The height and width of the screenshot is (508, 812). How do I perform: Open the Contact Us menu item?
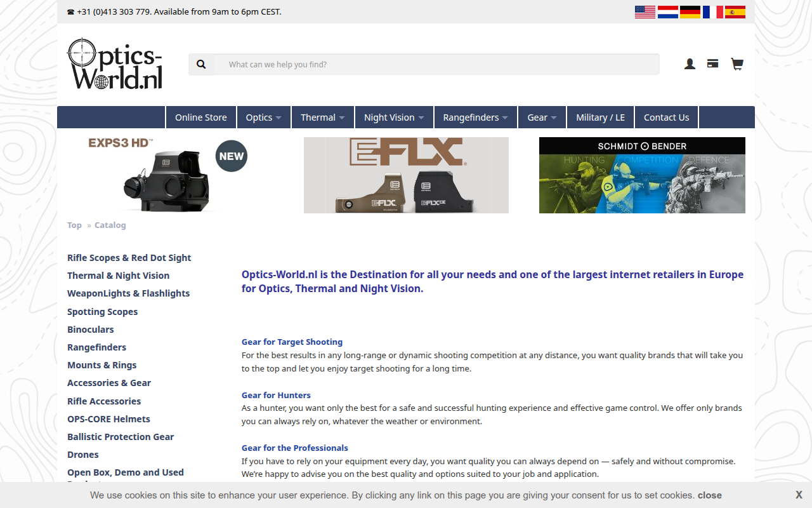[x=666, y=117]
